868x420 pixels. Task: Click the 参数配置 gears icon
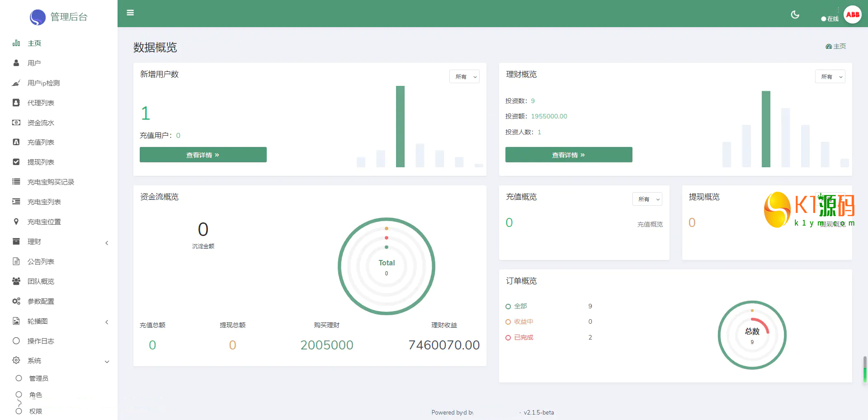coord(16,301)
